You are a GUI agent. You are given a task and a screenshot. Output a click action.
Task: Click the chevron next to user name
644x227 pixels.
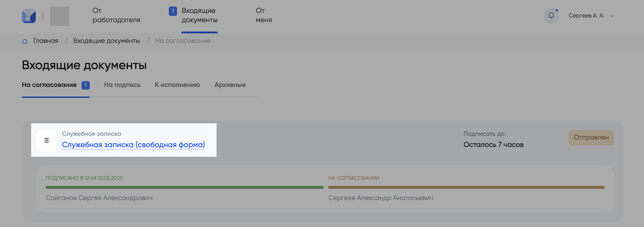[x=612, y=16]
